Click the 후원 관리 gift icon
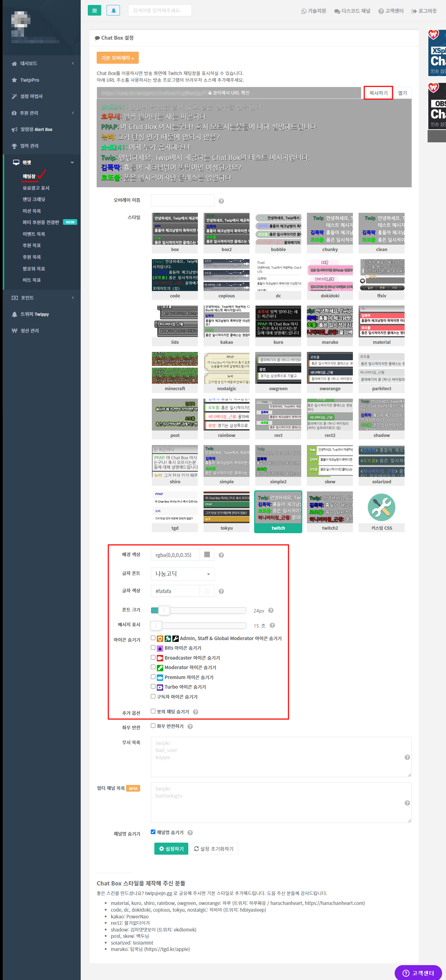The image size is (446, 980). [14, 113]
